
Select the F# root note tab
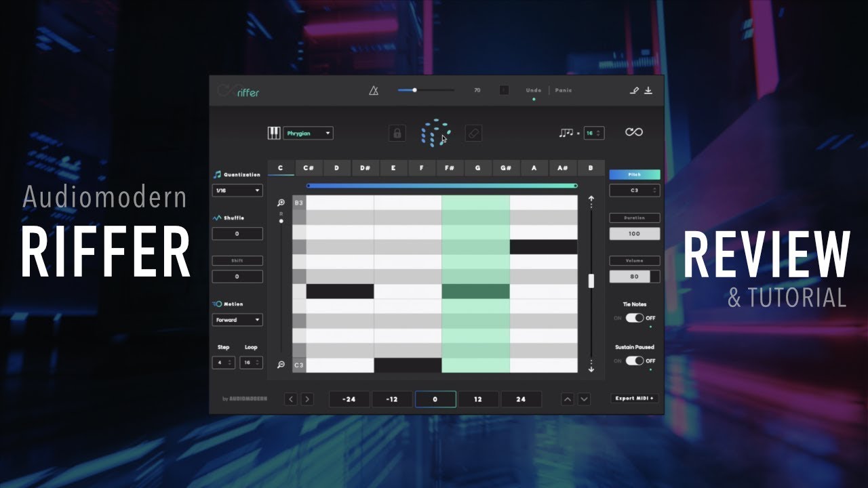(x=449, y=167)
